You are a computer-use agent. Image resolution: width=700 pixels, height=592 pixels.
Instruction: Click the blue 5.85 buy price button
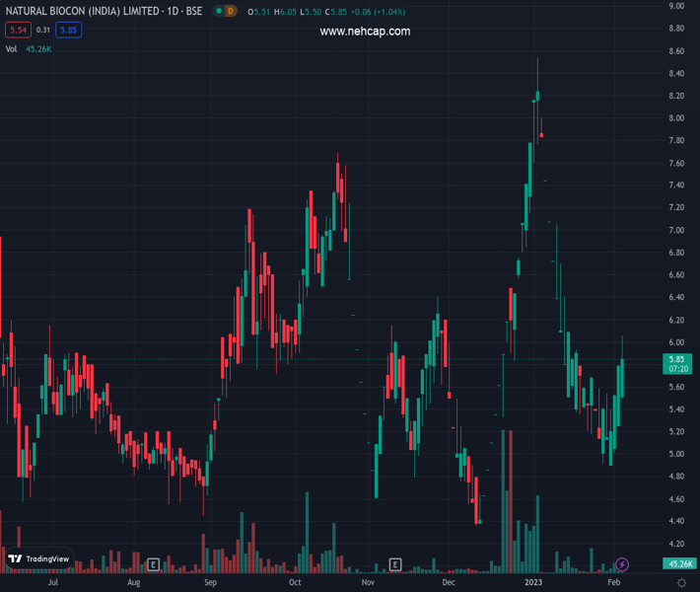pyautogui.click(x=68, y=30)
